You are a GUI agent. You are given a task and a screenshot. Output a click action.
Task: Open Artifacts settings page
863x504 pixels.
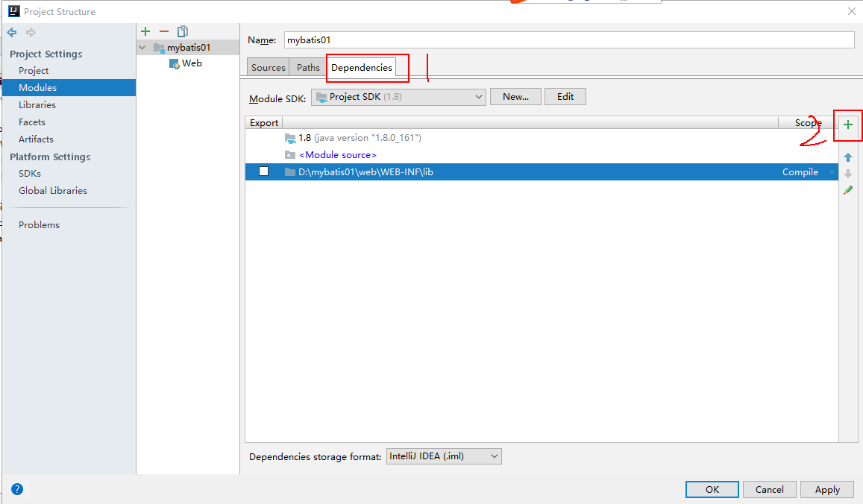(x=36, y=139)
